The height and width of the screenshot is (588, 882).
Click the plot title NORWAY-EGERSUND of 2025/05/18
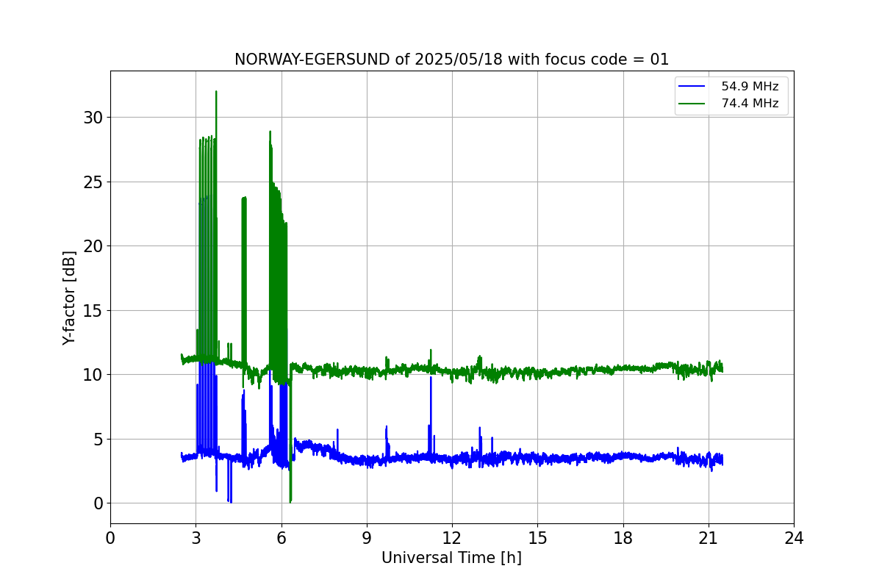451,60
